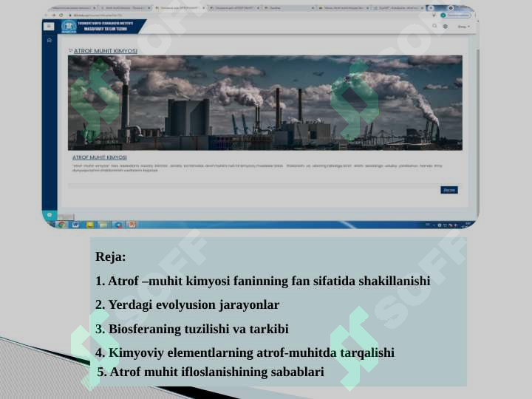Open Word from the taskbar
The width and height of the screenshot is (532, 399).
tap(75, 225)
